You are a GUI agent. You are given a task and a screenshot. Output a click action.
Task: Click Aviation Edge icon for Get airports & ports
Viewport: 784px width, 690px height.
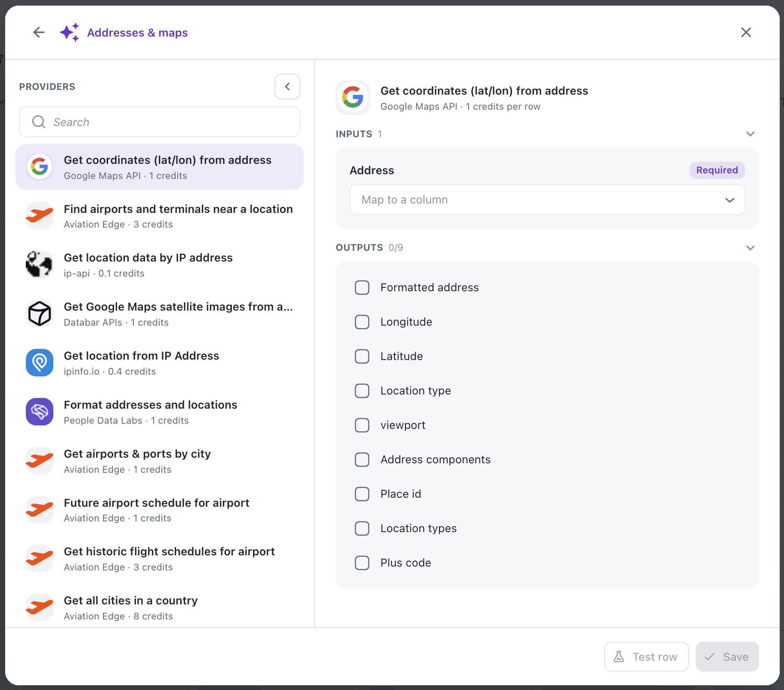(40, 461)
